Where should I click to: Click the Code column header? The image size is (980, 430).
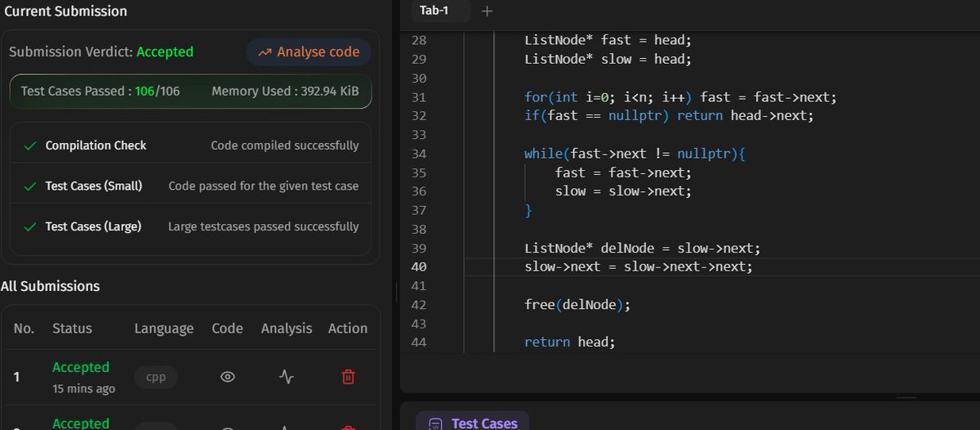227,328
